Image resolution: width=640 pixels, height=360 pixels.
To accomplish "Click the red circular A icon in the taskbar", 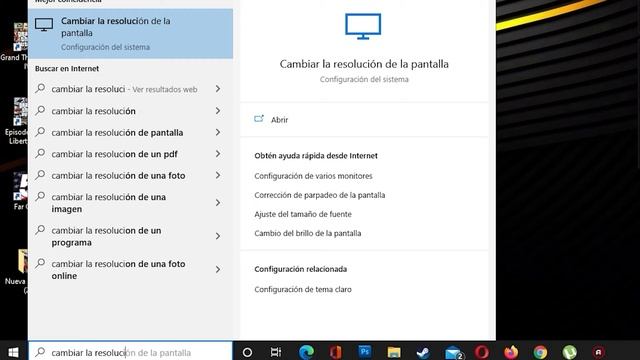I will 599,352.
